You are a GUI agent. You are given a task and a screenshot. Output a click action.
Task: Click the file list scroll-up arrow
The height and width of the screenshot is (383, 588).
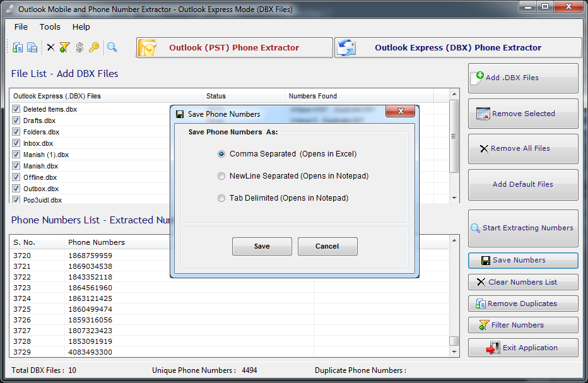click(x=454, y=94)
